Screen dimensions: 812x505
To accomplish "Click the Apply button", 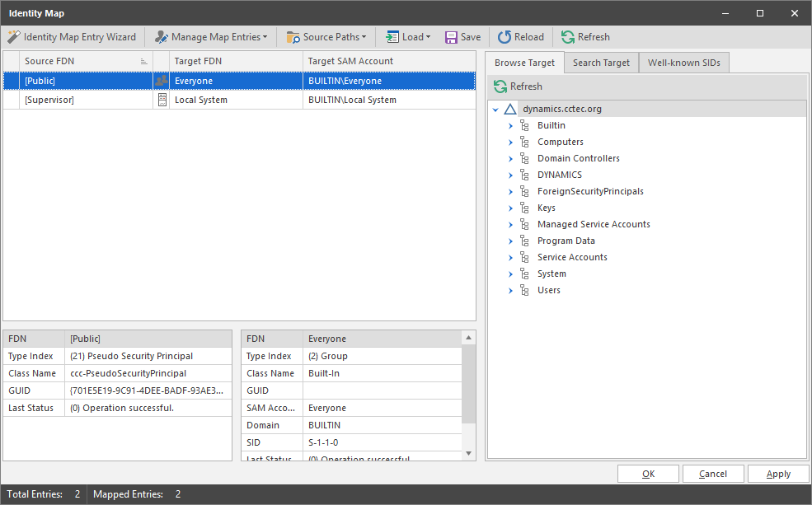I will click(778, 474).
